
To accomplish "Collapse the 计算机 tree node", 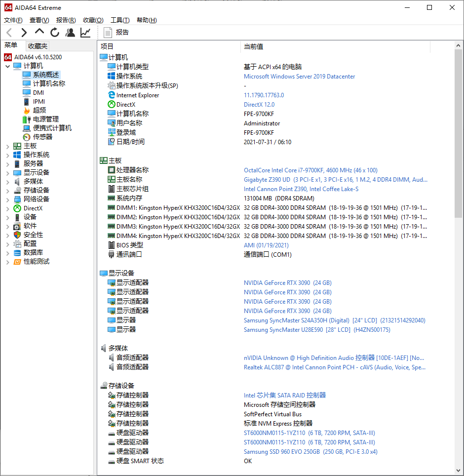I will pos(7,66).
